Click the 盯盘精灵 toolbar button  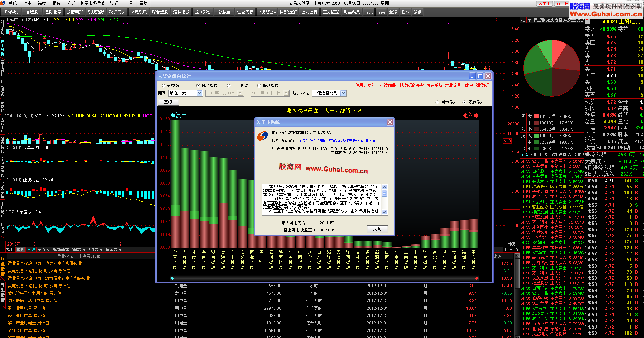point(352,12)
